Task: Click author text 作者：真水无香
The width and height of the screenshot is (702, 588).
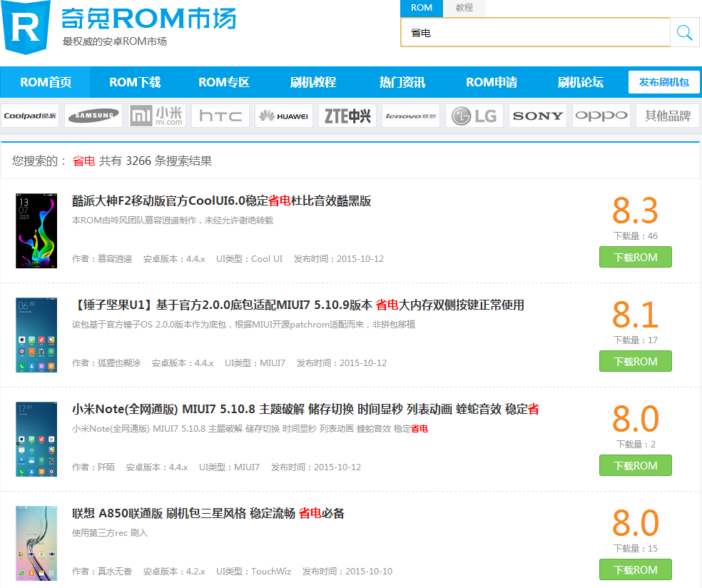Action: coord(102,572)
